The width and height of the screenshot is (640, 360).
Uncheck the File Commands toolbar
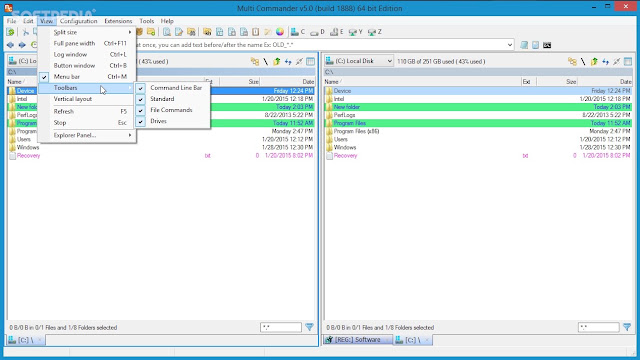(172, 110)
